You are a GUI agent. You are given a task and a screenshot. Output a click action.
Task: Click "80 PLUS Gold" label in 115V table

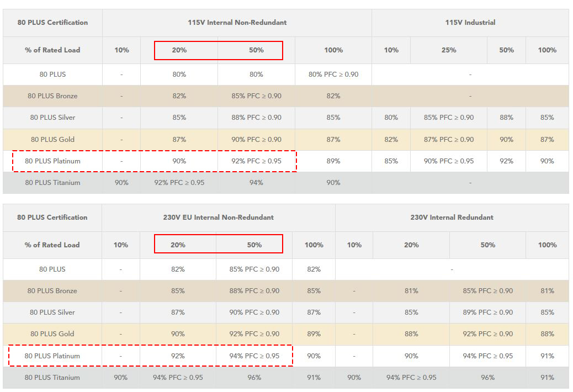[x=52, y=140]
